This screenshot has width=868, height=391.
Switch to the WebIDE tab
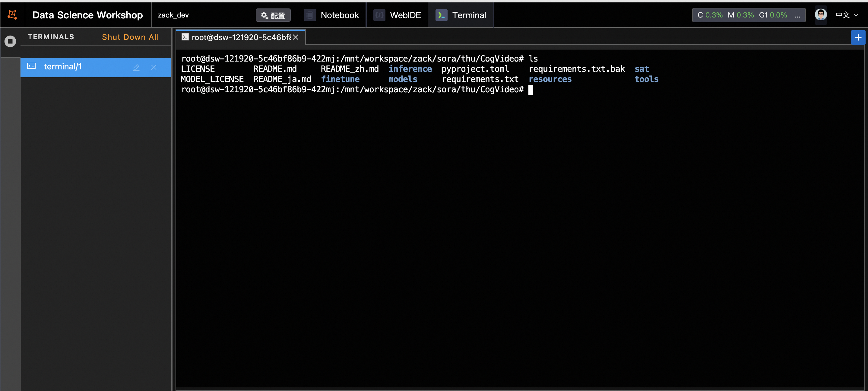tap(405, 15)
